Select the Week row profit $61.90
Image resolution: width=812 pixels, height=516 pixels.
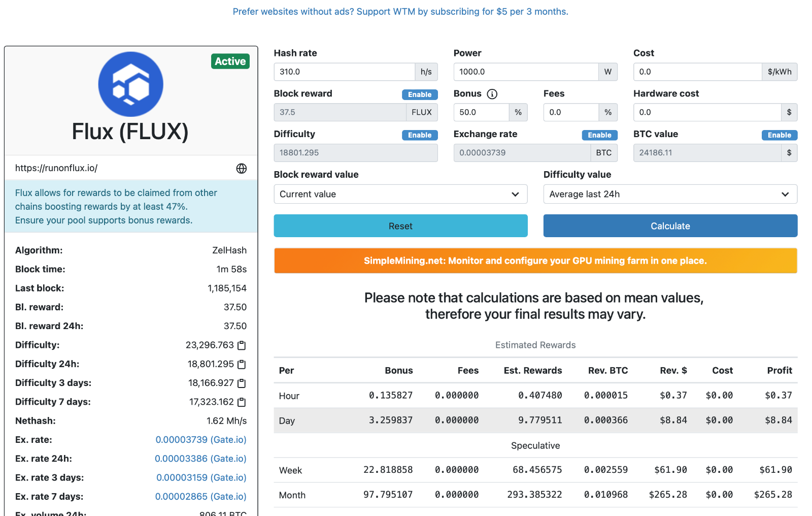[x=776, y=470]
